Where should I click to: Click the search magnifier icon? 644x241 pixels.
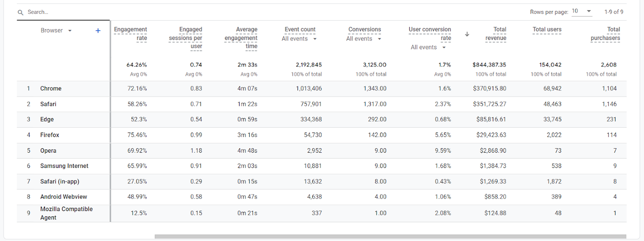(x=20, y=12)
